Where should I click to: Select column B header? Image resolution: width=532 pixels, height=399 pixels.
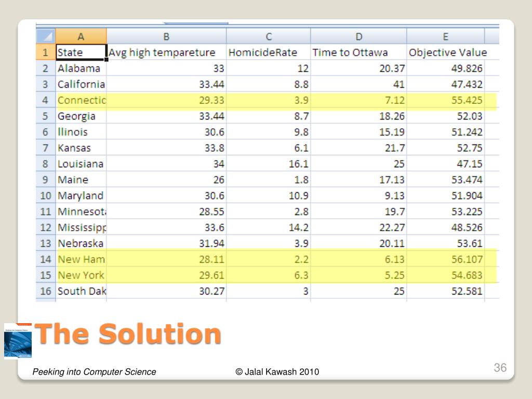point(166,36)
